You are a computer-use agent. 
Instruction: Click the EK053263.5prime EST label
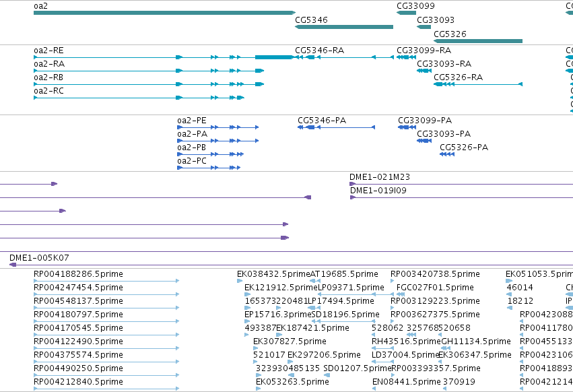292,382
